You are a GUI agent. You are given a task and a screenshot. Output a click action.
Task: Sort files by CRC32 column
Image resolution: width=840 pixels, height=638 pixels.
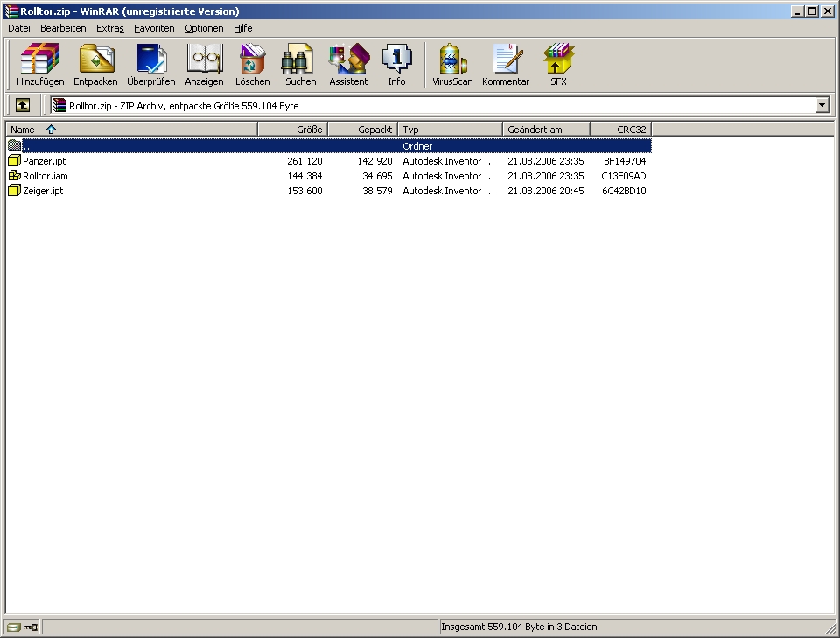click(621, 130)
